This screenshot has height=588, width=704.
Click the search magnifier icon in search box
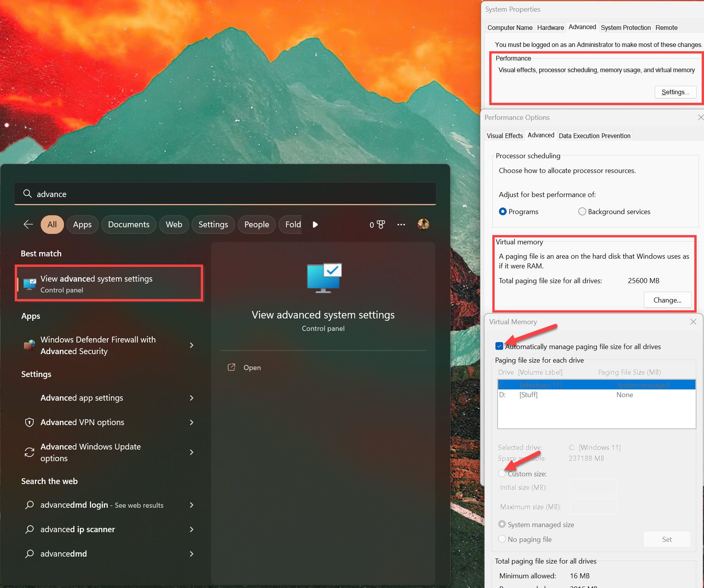[x=27, y=194]
